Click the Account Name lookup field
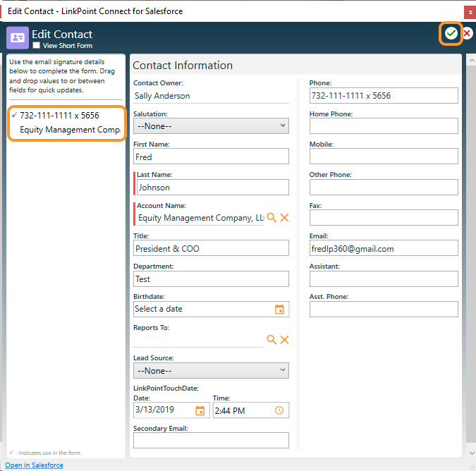 tap(200, 218)
